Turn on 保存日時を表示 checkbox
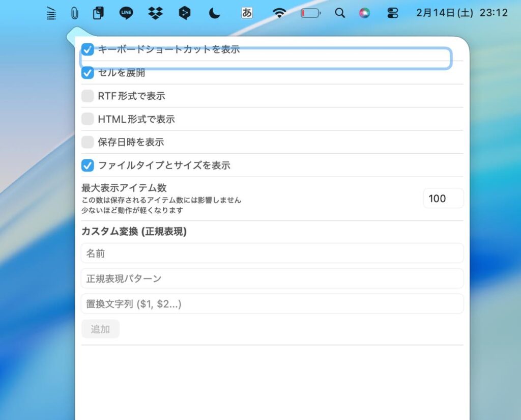 (88, 142)
